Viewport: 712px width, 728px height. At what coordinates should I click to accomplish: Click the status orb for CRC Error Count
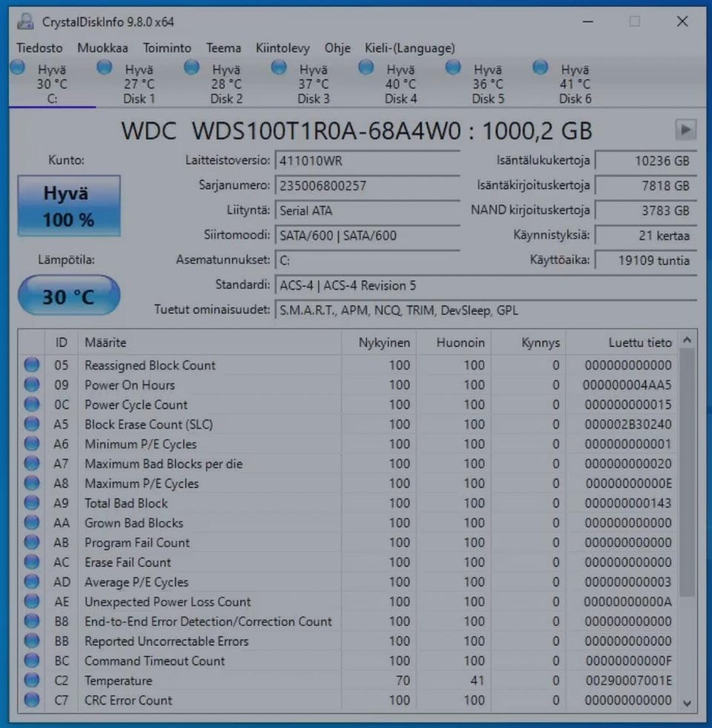tap(32, 700)
